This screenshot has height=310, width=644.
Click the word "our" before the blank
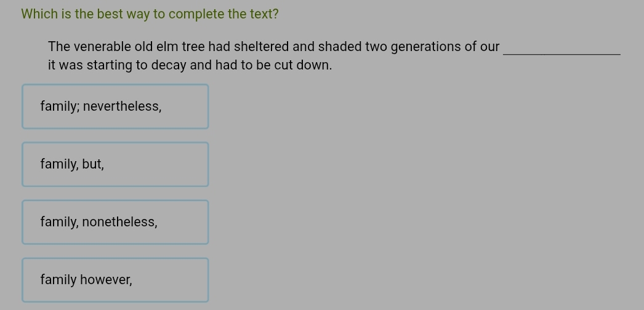(489, 47)
